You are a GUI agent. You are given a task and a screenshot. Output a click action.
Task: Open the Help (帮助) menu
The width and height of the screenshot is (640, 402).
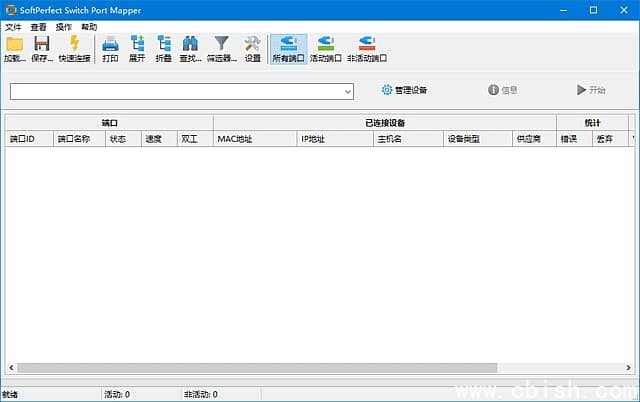pyautogui.click(x=89, y=27)
